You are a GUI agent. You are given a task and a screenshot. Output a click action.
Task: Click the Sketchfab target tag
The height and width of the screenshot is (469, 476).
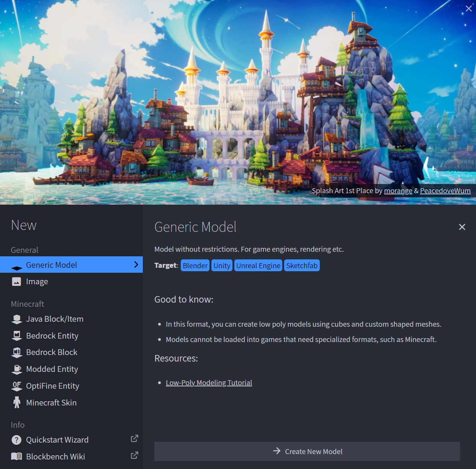tap(302, 265)
